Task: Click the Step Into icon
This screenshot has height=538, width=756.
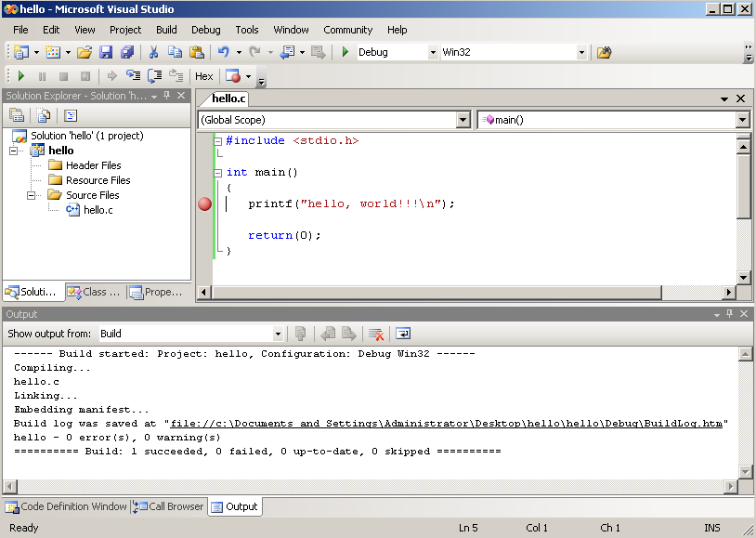Action: (x=133, y=76)
